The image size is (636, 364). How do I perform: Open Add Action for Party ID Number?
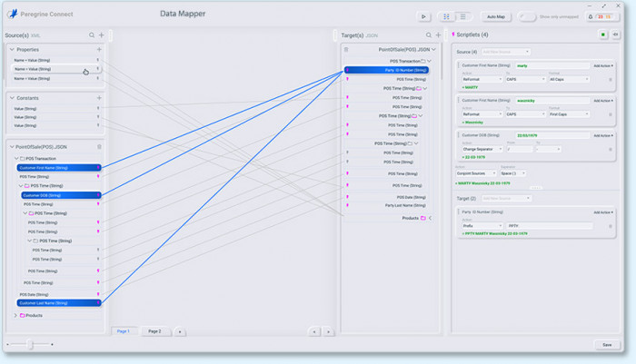click(603, 212)
